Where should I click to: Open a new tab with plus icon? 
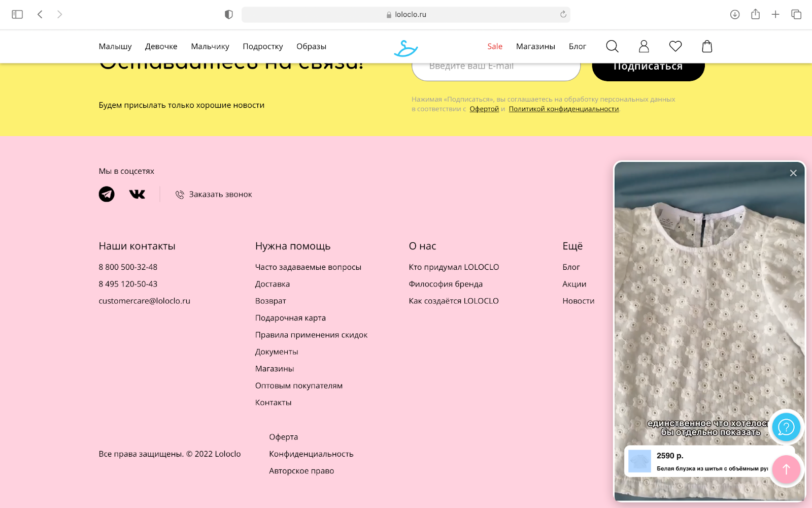click(x=775, y=15)
